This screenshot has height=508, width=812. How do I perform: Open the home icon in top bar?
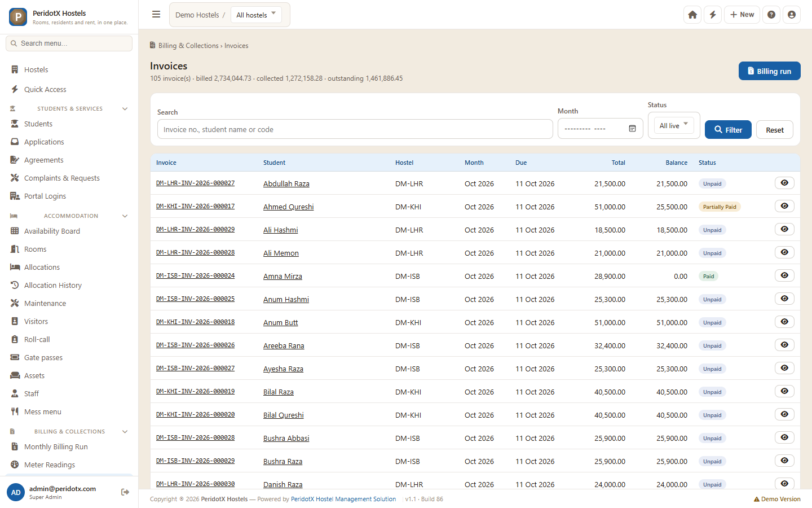point(692,15)
